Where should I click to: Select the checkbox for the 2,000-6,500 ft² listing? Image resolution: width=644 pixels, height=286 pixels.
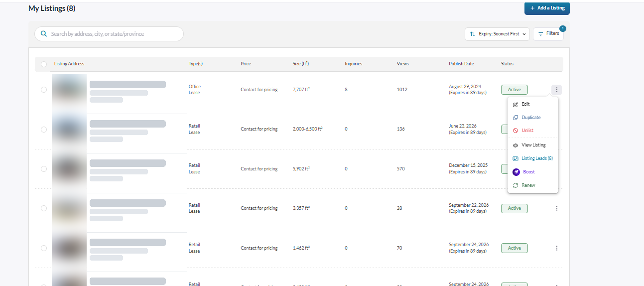[44, 130]
